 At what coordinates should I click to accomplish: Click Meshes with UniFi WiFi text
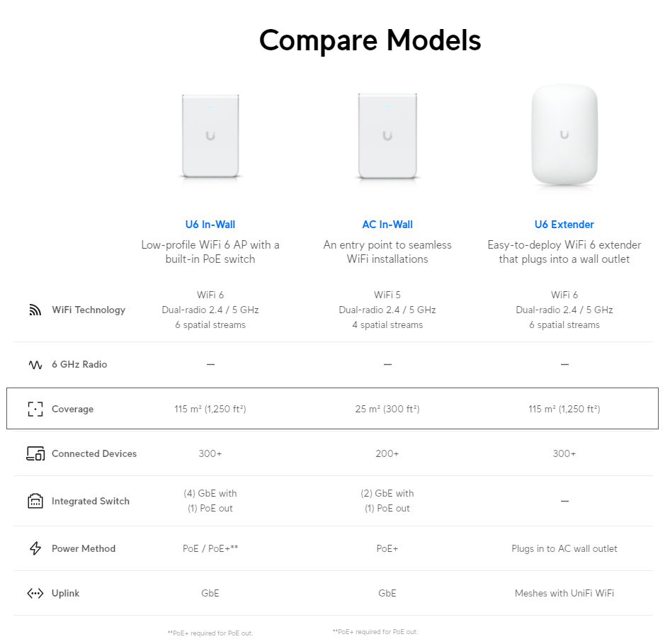tap(564, 594)
